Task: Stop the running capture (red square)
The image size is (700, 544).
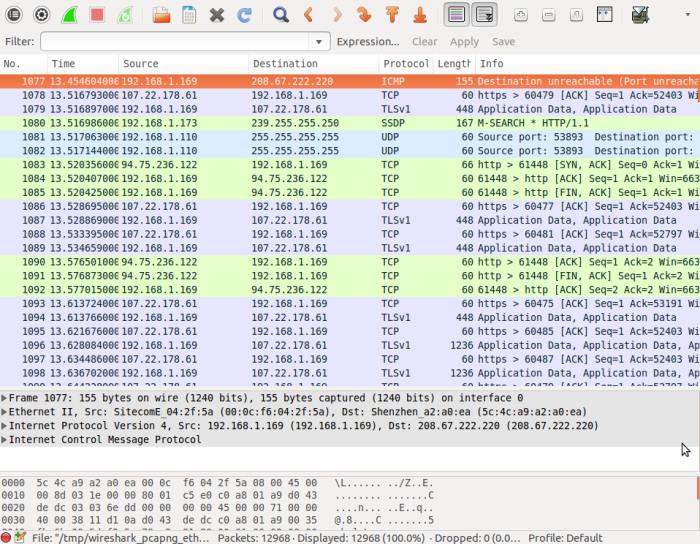Action: pyautogui.click(x=97, y=15)
